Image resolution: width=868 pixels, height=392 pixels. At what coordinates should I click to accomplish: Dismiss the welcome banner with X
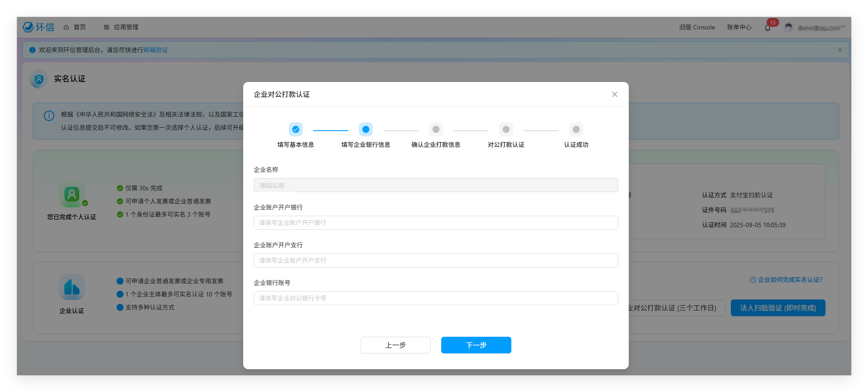840,50
